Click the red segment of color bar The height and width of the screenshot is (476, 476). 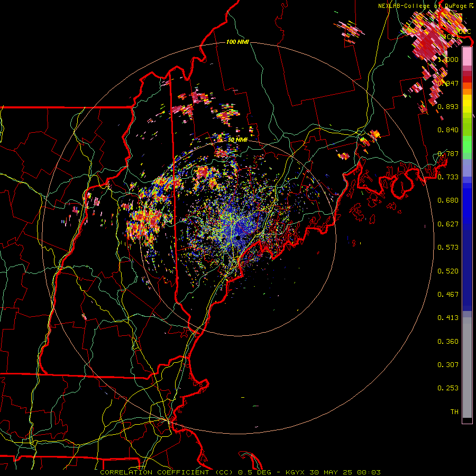pyautogui.click(x=467, y=79)
